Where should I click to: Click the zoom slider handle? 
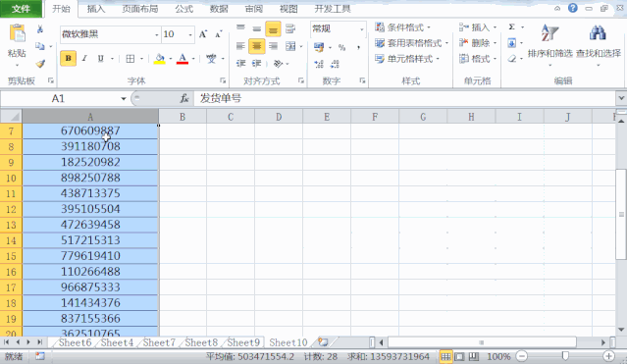click(565, 355)
